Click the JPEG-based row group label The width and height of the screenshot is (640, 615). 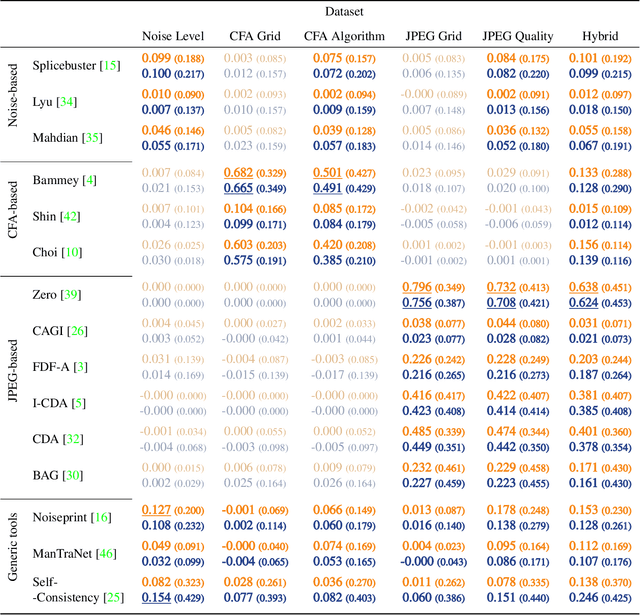pyautogui.click(x=13, y=371)
